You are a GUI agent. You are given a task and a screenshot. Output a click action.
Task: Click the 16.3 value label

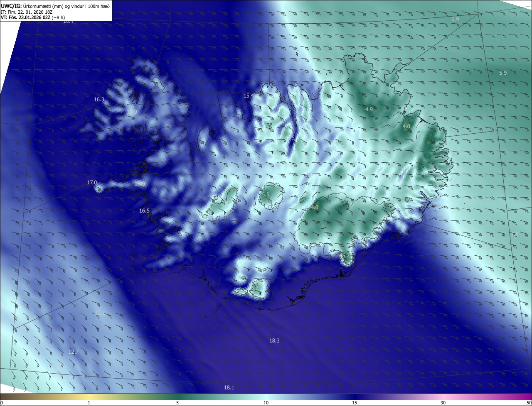click(99, 99)
